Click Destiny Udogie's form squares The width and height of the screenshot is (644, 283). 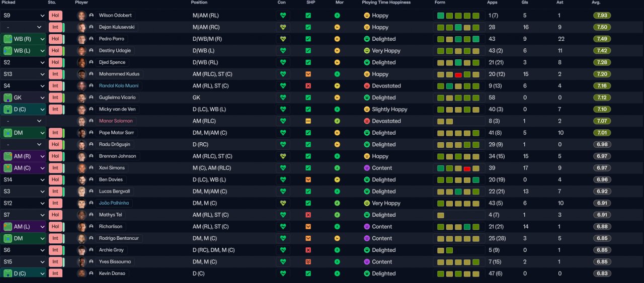tap(458, 51)
